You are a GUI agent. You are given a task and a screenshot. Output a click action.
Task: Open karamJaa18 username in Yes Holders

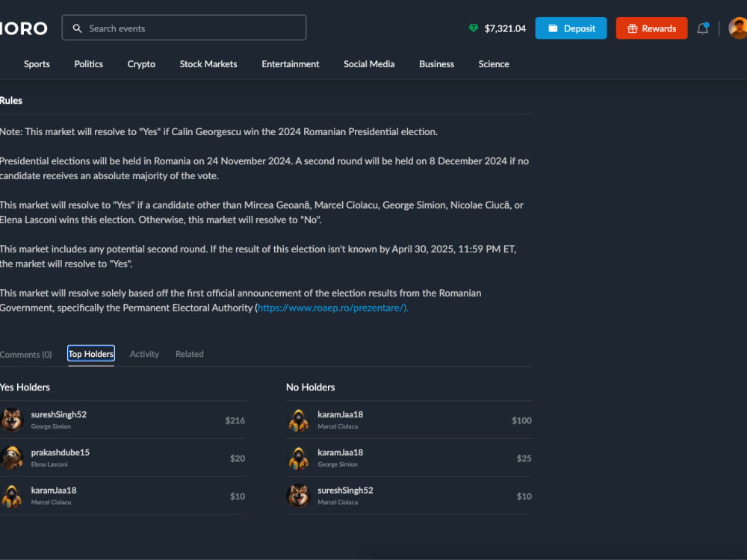click(x=53, y=490)
